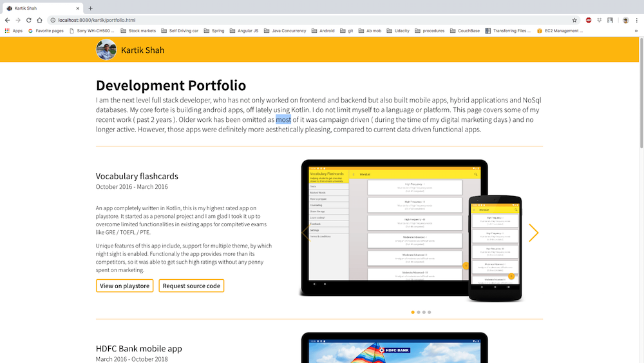Click the browser back arrow
Screen dimensions: 644x363
(7, 20)
